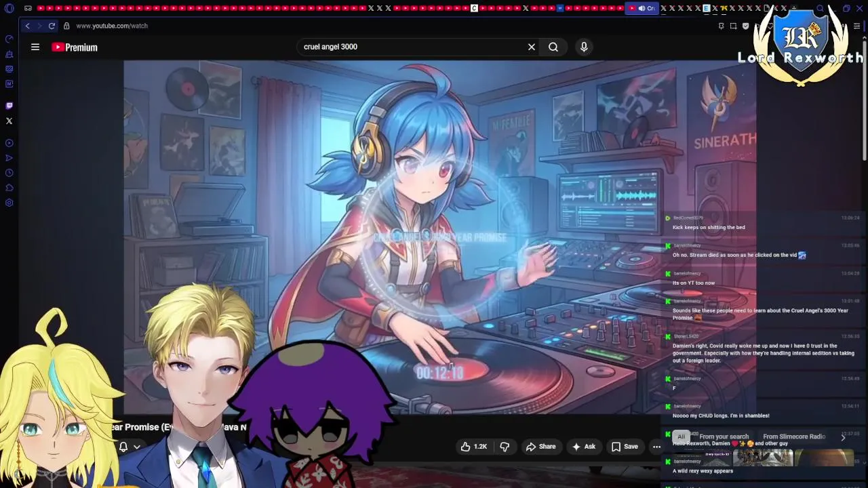Switch to the yellow Fnatic-logo tab
This screenshot has width=868, height=488.
[x=724, y=8]
